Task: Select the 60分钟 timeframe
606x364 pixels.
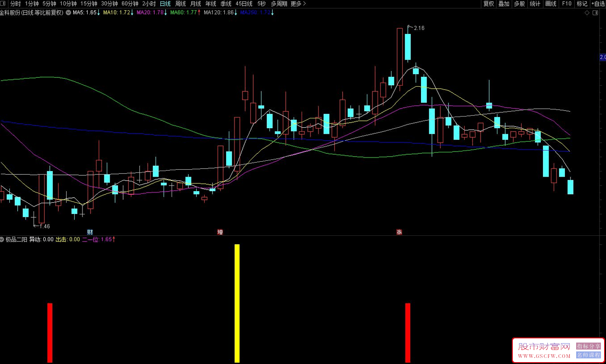Action: click(130, 4)
